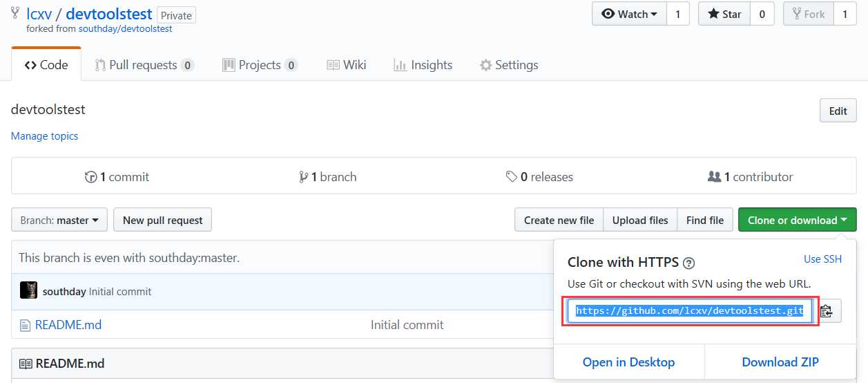View the 1 contributor page

[x=751, y=177]
